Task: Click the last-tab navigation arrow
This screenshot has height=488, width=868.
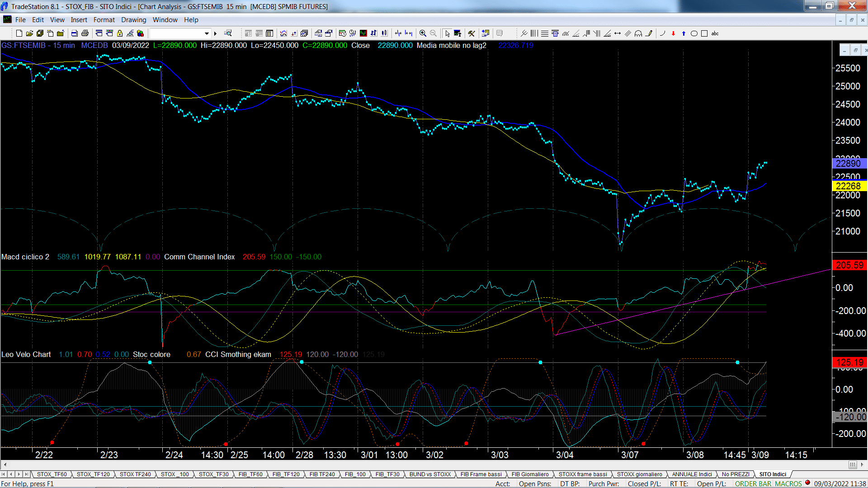Action: click(x=27, y=474)
